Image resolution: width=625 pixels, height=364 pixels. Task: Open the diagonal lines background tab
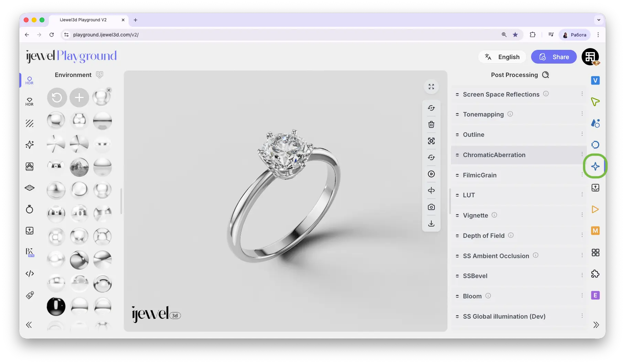pos(30,123)
